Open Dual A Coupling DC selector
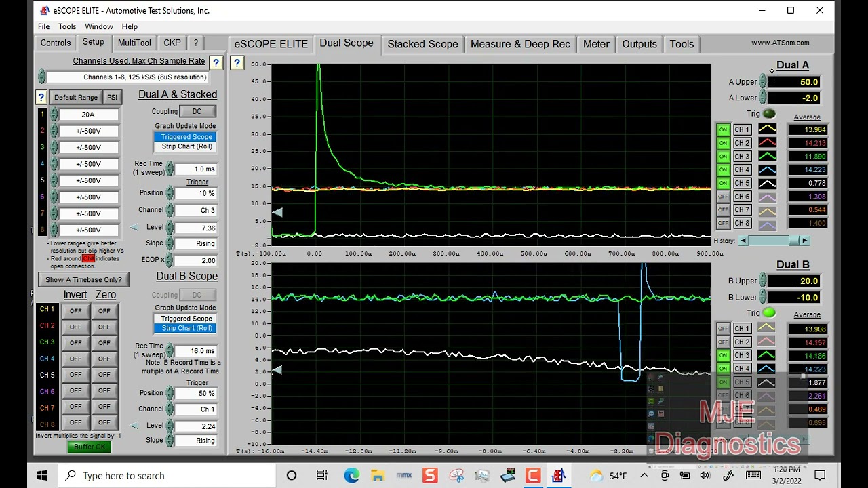Screen dimensions: 868x488 [197, 111]
